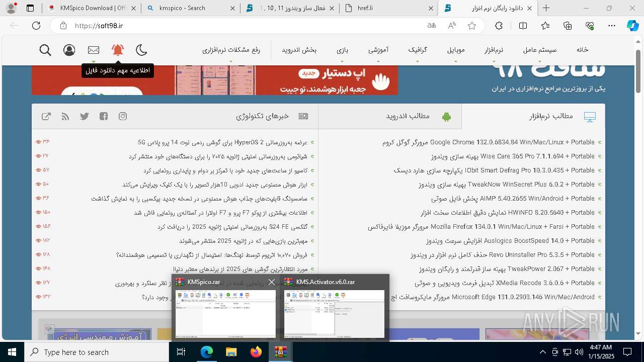Open the Galaxy S24 FE news link

(x=232, y=227)
